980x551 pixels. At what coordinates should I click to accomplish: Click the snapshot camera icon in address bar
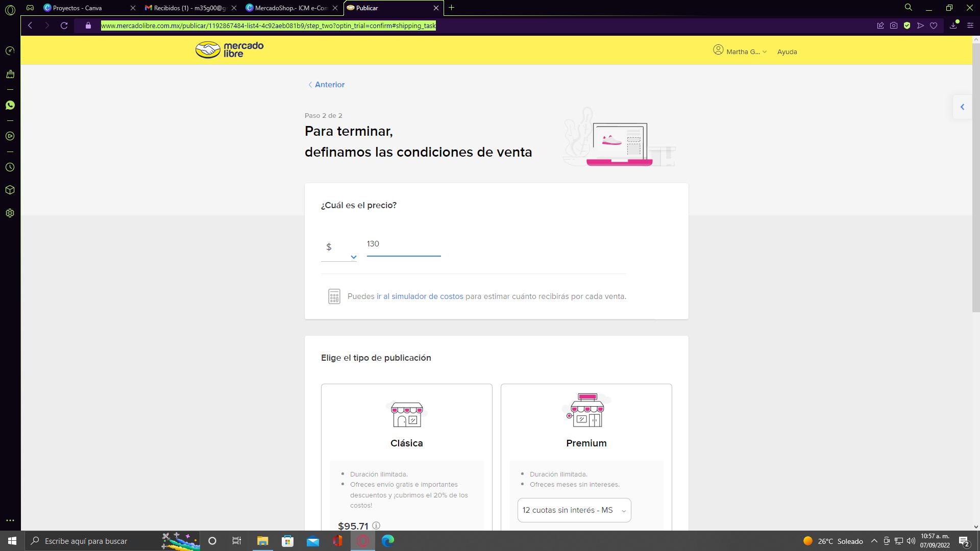pyautogui.click(x=894, y=26)
